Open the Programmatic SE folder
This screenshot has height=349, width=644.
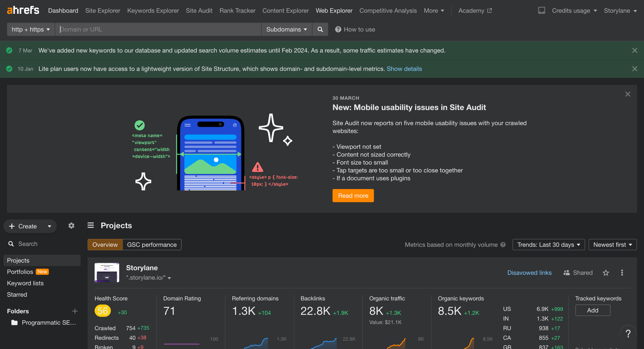tap(43, 323)
